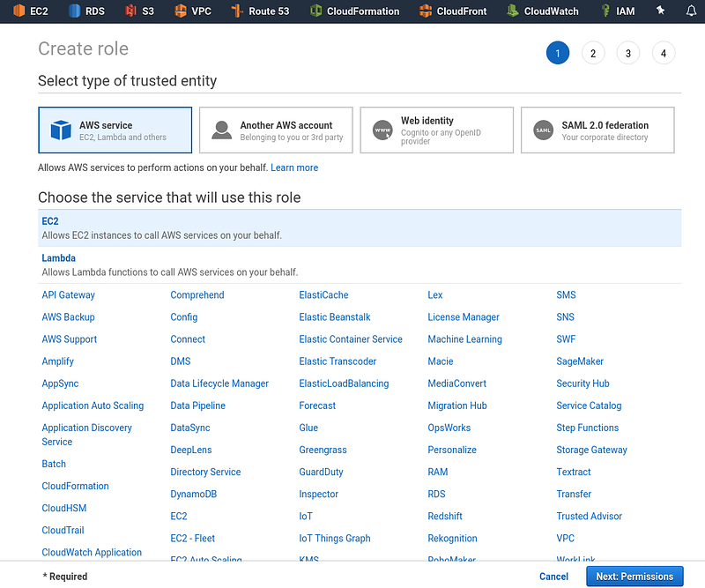Select Another AWS account entity card

coord(276,130)
